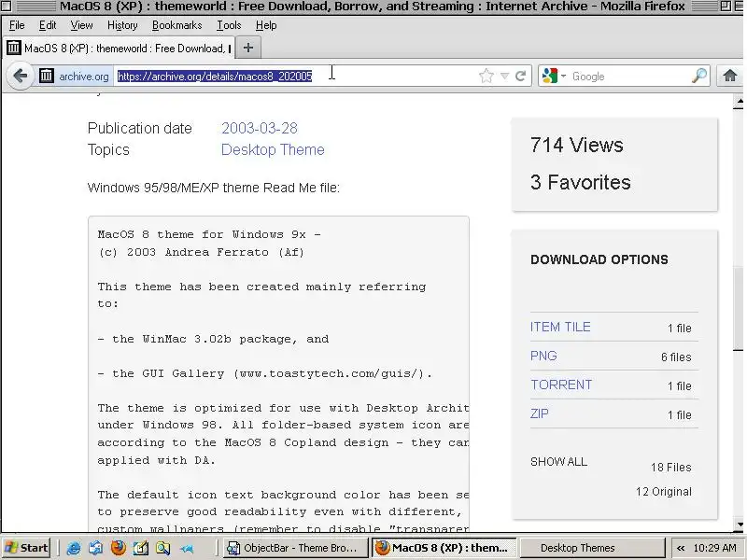The height and width of the screenshot is (560, 747).
Task: Click the URL address field
Action: [x=295, y=76]
